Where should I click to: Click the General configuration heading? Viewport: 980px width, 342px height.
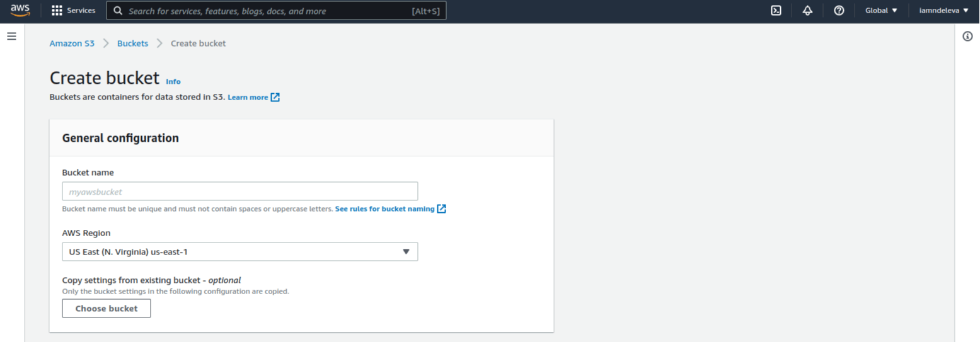(x=120, y=138)
